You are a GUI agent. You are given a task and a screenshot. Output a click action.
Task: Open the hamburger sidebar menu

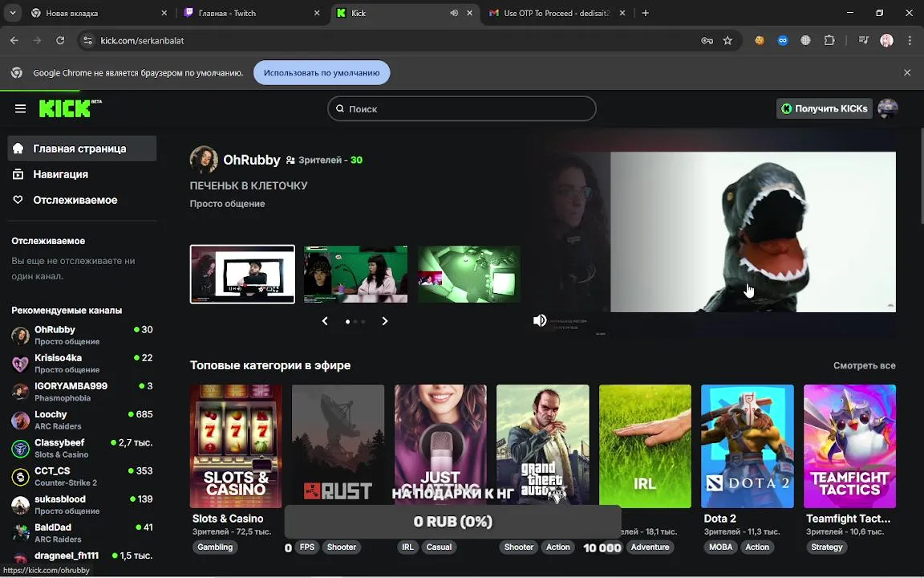pos(21,108)
